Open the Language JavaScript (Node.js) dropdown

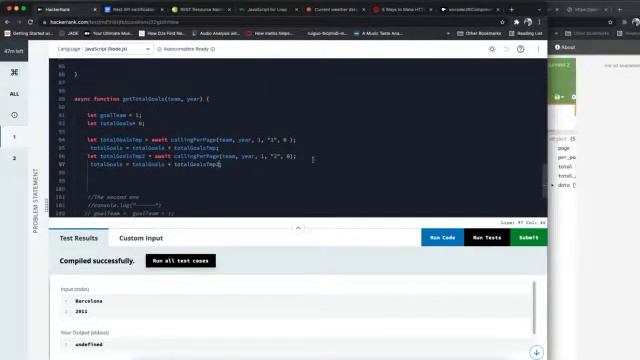(118, 49)
